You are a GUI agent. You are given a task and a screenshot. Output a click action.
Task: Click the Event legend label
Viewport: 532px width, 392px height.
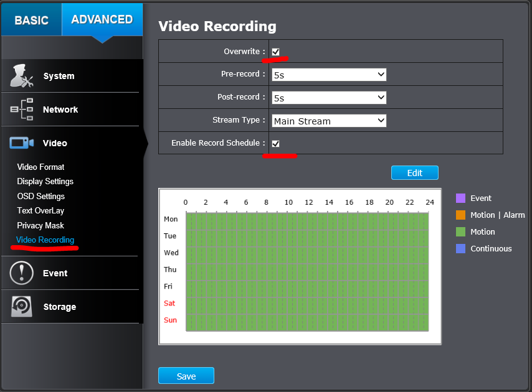pos(481,198)
